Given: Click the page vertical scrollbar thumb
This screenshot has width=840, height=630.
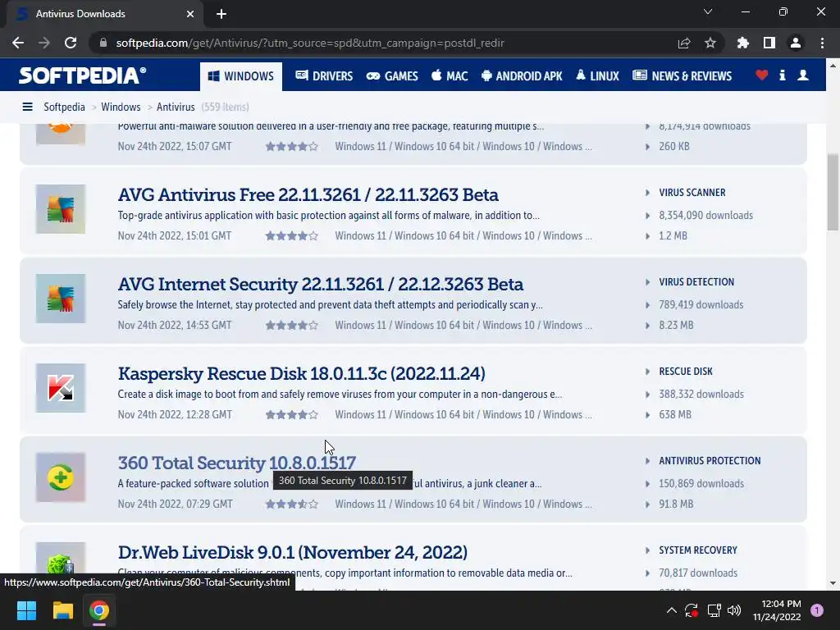Looking at the screenshot, I should [x=833, y=192].
